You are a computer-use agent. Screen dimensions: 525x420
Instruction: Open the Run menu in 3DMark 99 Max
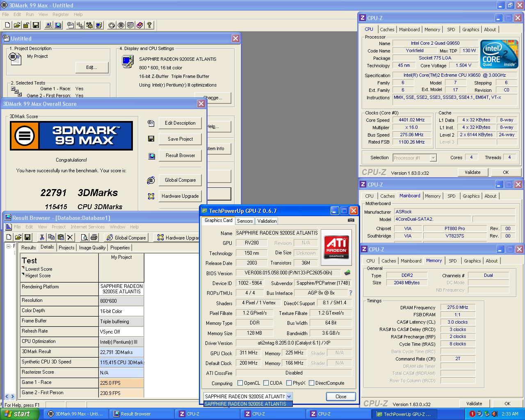pyautogui.click(x=30, y=14)
